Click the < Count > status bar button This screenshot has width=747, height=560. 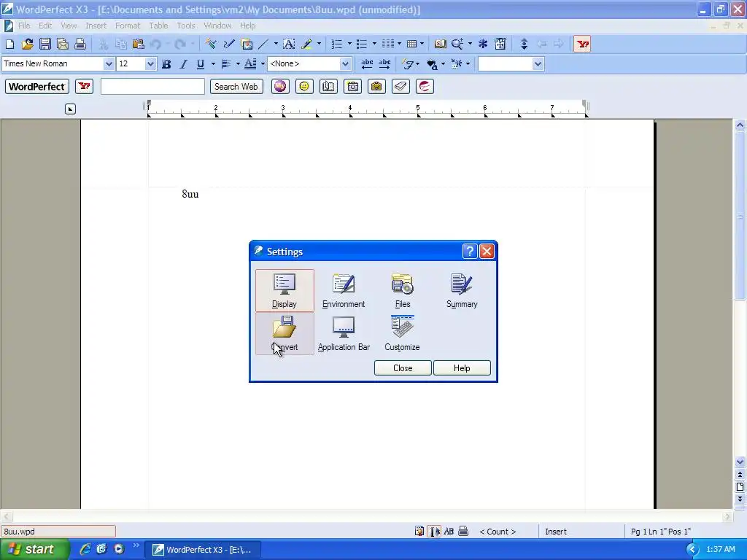498,532
